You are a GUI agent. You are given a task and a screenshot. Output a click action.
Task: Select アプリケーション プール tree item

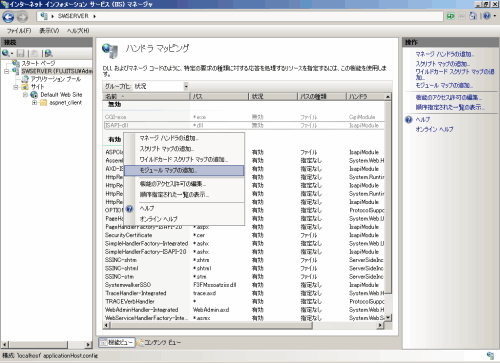click(56, 79)
